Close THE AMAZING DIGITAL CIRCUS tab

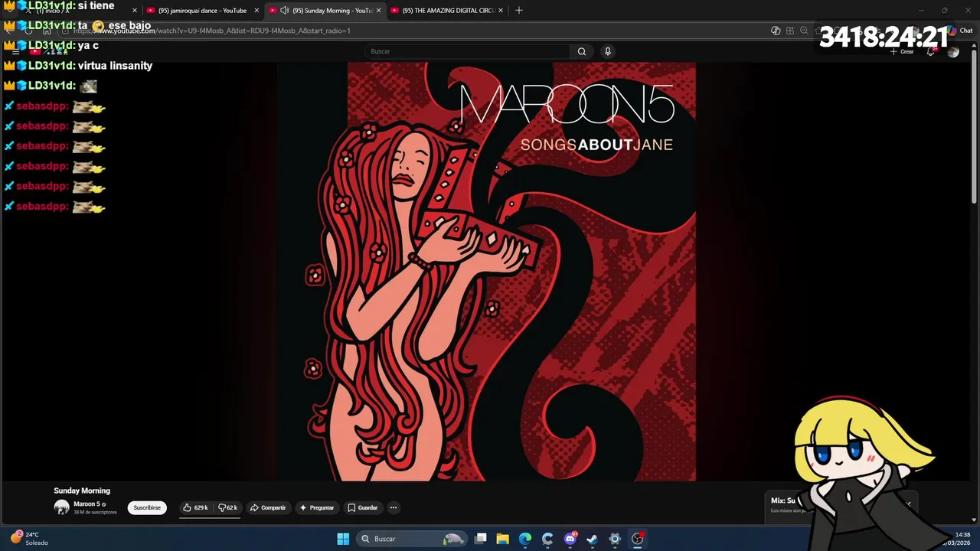tap(501, 11)
